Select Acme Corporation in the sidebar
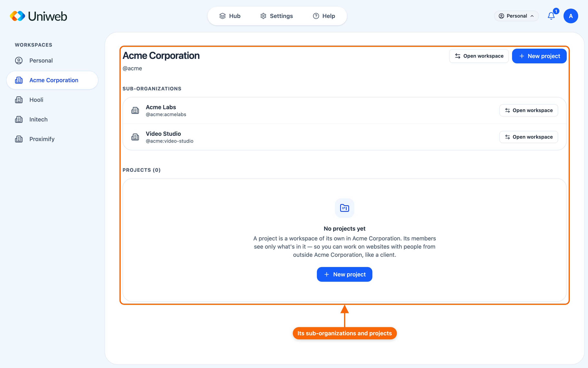Viewport: 588px width, 368px height. [52, 80]
